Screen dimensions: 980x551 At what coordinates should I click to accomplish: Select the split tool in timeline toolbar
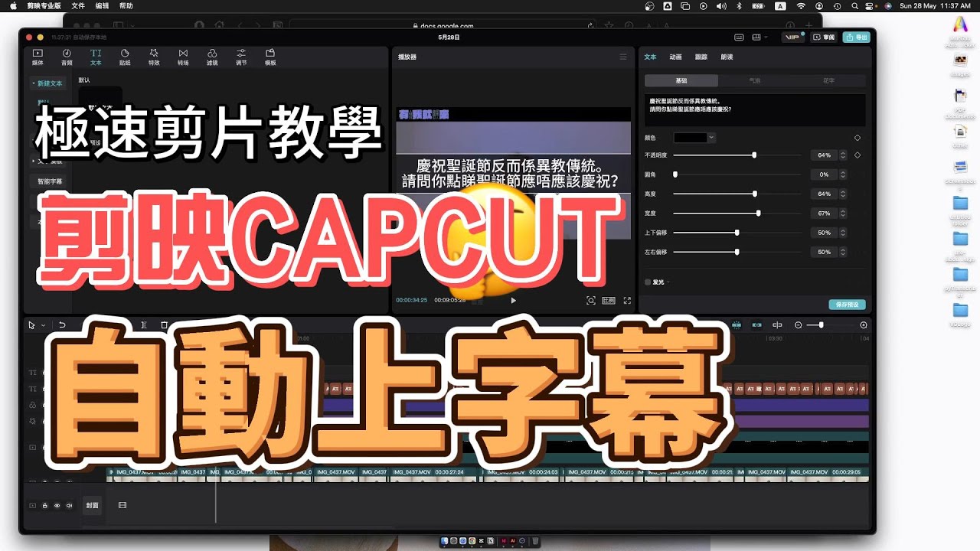point(143,325)
